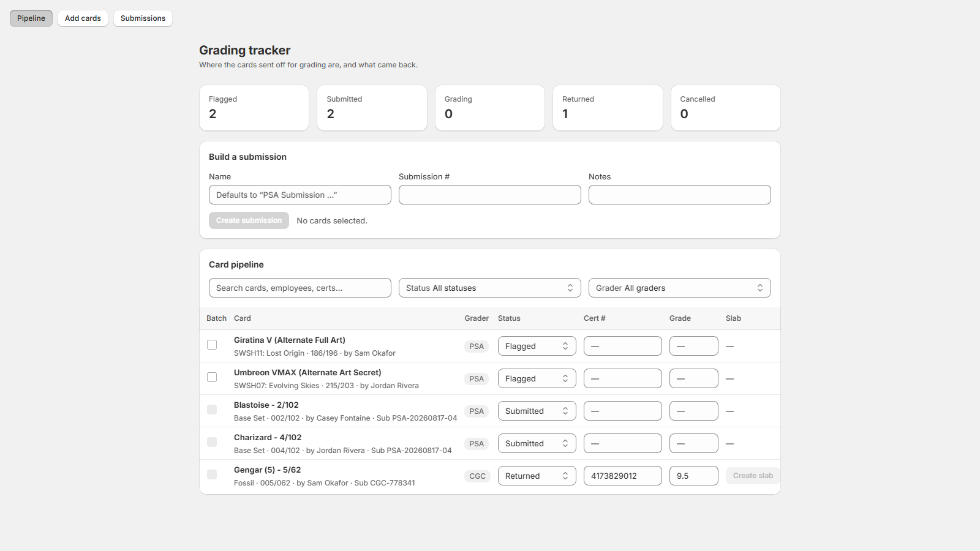This screenshot has width=980, height=551.
Task: Open the Status All statuses dropdown
Action: [490, 288]
